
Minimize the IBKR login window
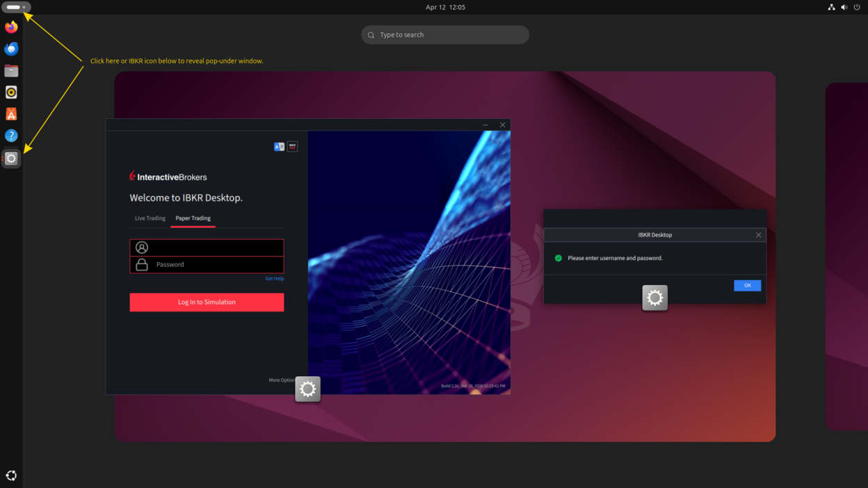point(485,125)
